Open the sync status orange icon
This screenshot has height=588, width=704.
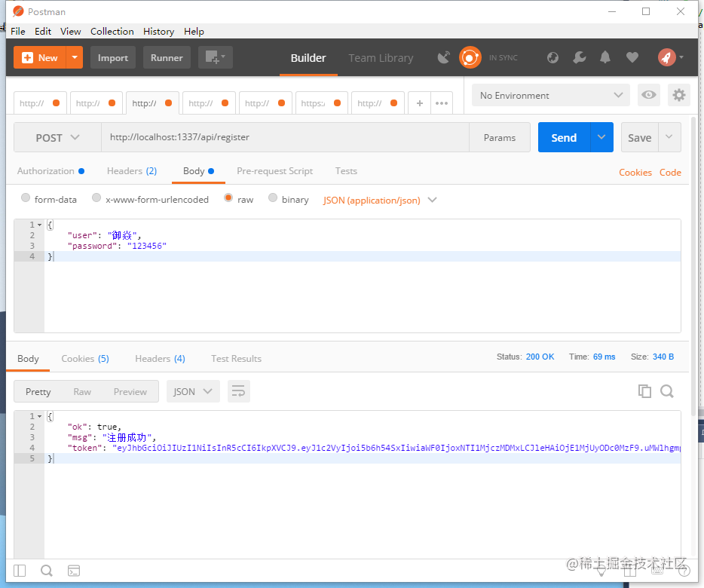pos(470,57)
